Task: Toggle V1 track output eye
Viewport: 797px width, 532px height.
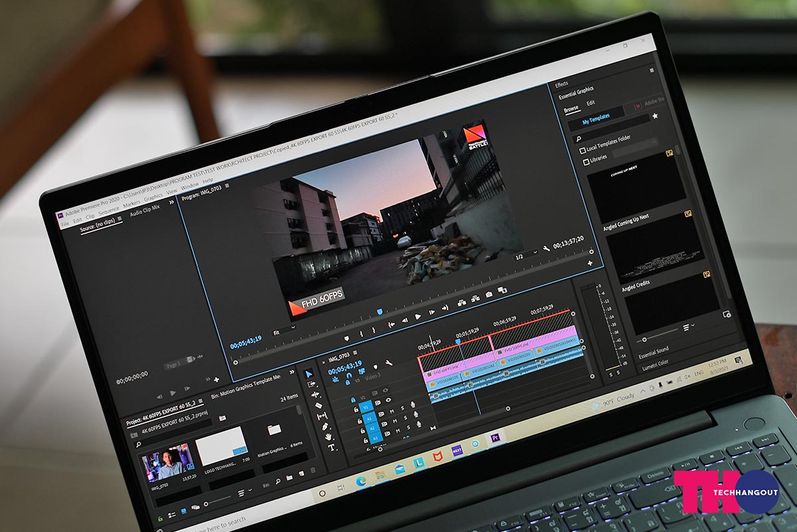Action: coord(388,400)
